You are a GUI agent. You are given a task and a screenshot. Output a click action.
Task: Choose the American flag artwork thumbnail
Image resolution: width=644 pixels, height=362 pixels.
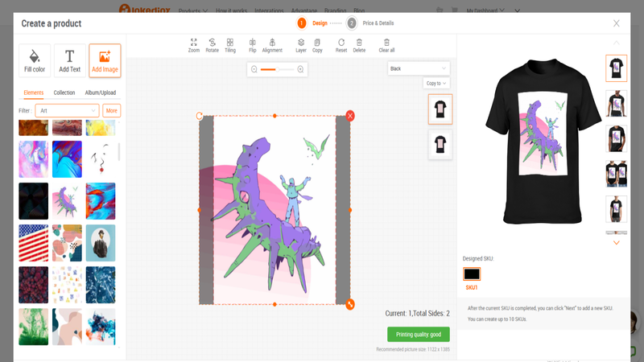pos(33,243)
